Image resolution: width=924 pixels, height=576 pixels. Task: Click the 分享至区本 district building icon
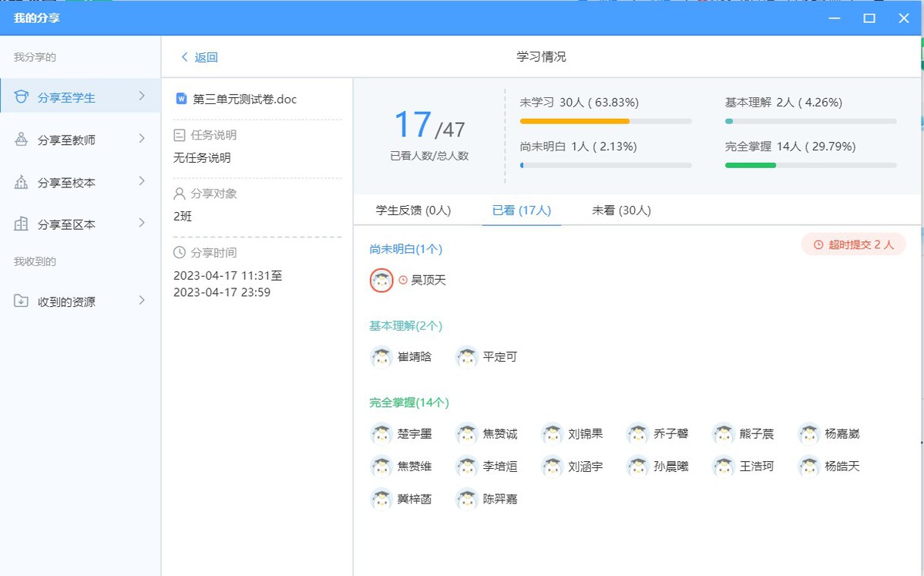[22, 224]
